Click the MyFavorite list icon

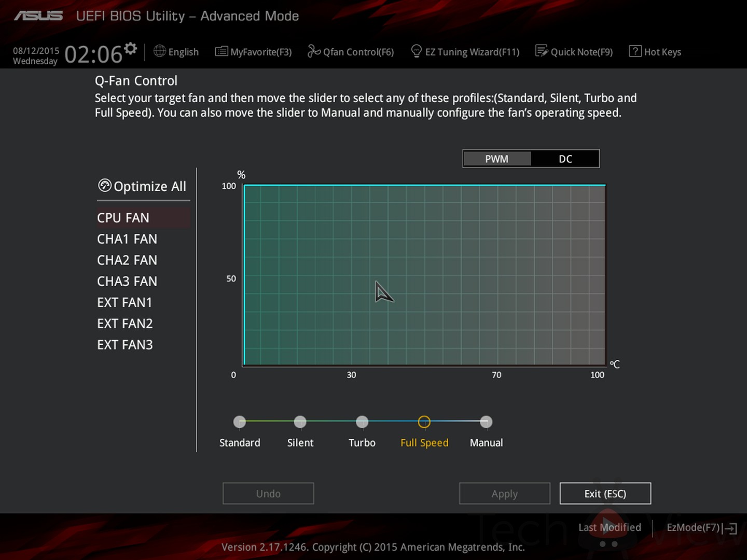tap(222, 51)
